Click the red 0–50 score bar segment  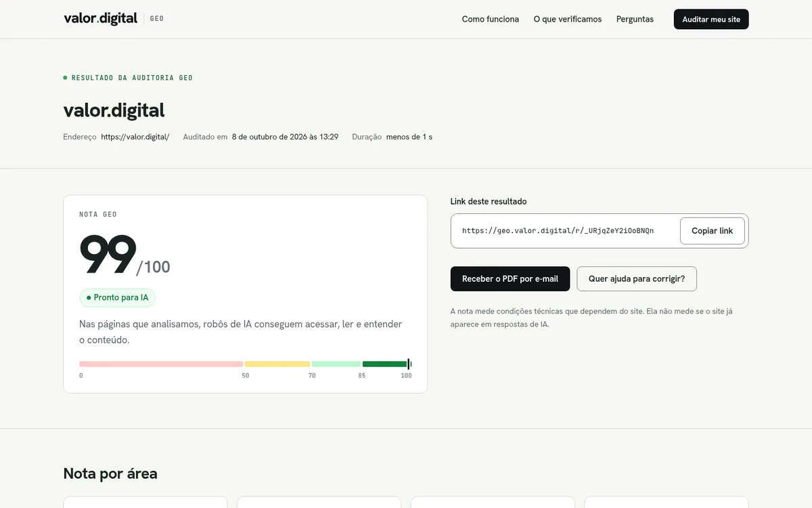coord(161,364)
